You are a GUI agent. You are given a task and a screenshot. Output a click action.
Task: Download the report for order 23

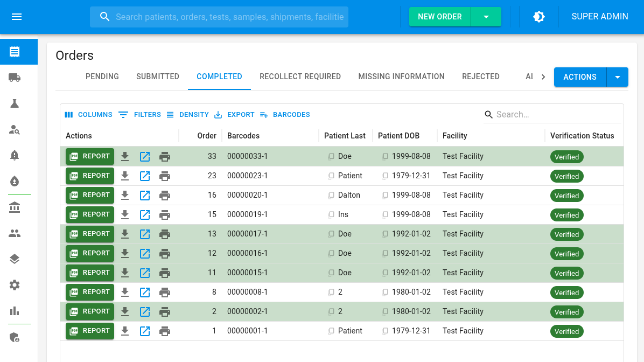(x=125, y=176)
